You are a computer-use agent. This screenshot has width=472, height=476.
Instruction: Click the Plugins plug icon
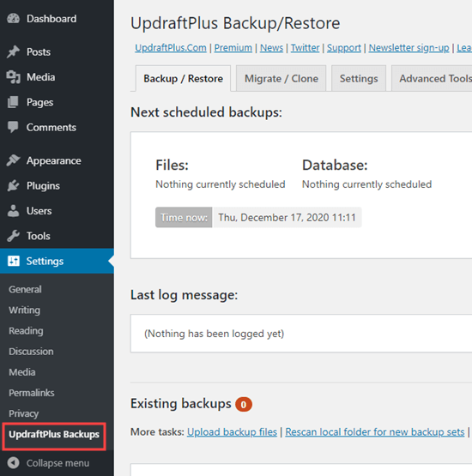click(13, 185)
